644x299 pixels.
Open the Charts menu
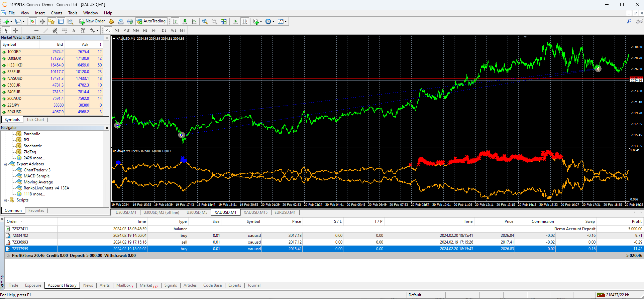pyautogui.click(x=57, y=13)
